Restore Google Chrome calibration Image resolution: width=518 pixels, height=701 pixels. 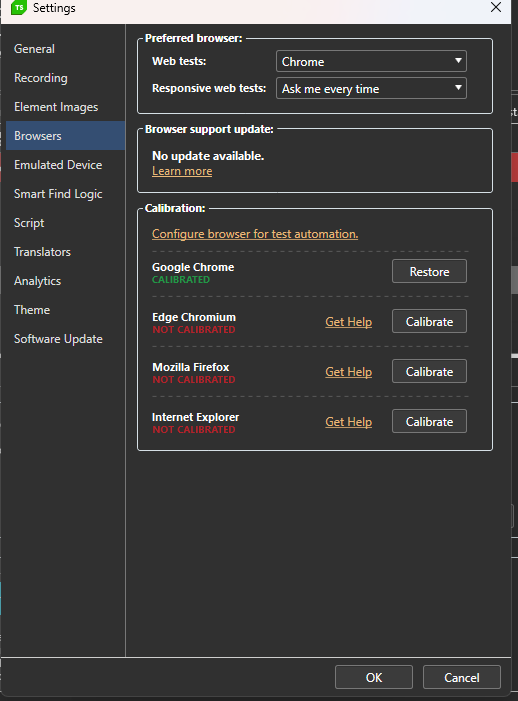tap(429, 271)
